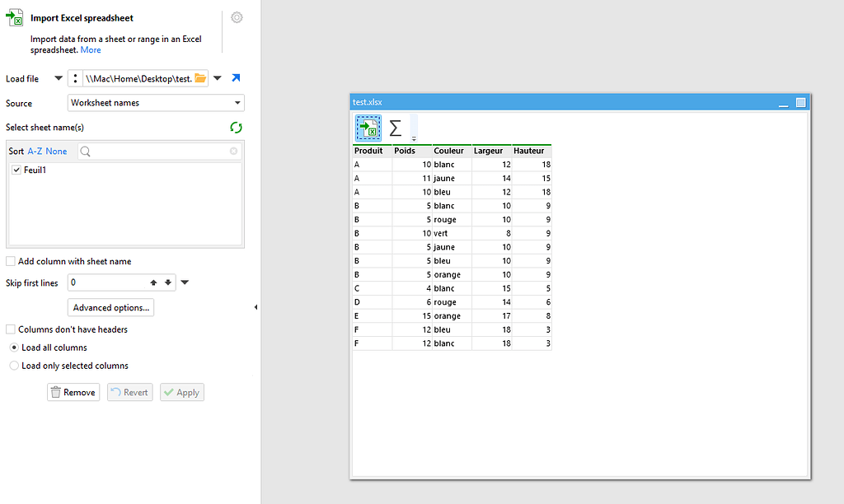The width and height of the screenshot is (844, 504).
Task: Open the action settings gear icon
Action: pyautogui.click(x=237, y=17)
